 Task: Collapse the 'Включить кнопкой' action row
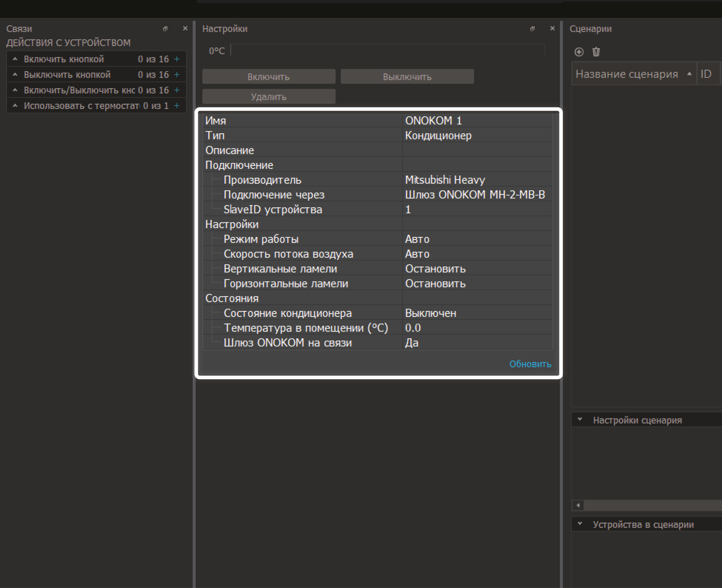coord(15,59)
